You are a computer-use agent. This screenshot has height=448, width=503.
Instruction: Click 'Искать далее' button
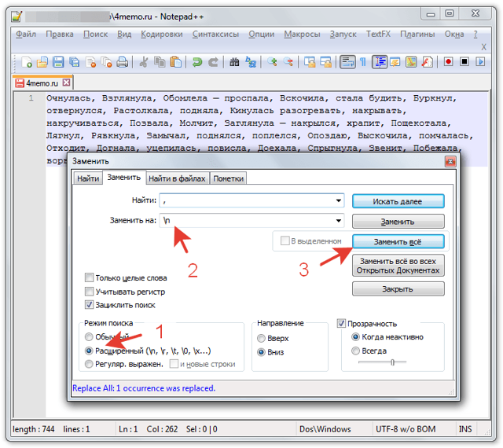pyautogui.click(x=398, y=201)
